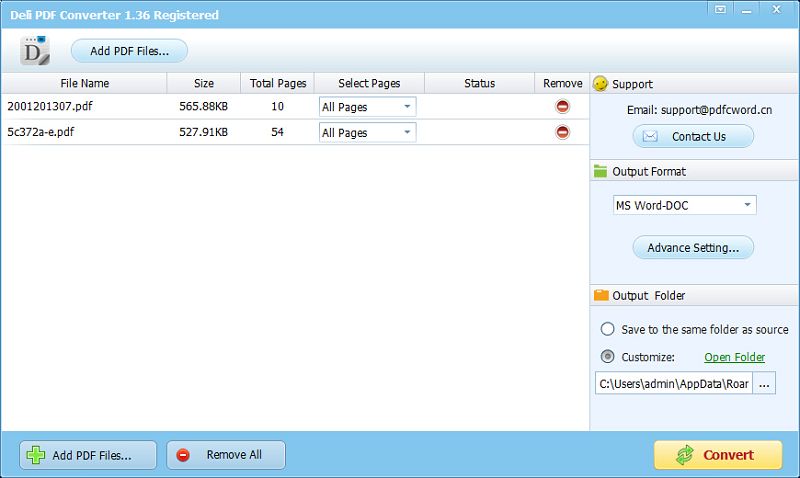Viewport: 800px width, 478px height.
Task: Click the Remove All button
Action: [226, 455]
